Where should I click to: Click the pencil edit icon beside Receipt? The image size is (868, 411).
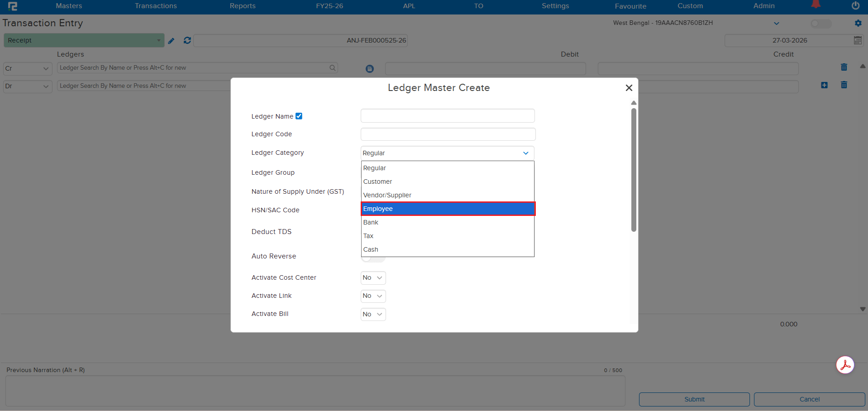point(172,40)
